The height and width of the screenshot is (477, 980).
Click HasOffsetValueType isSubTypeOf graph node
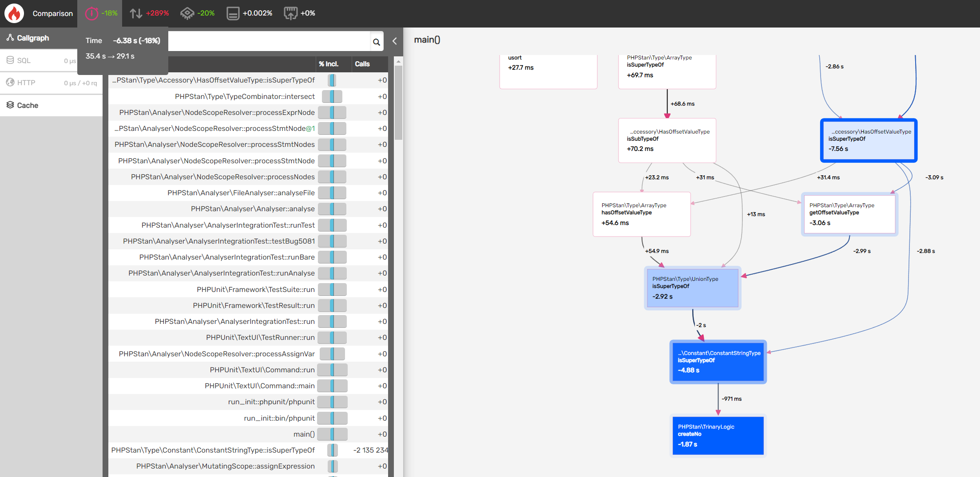[667, 140]
